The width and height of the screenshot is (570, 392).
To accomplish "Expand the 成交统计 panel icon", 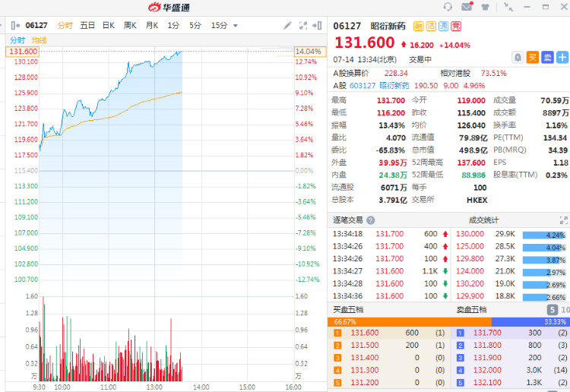I will [563, 220].
